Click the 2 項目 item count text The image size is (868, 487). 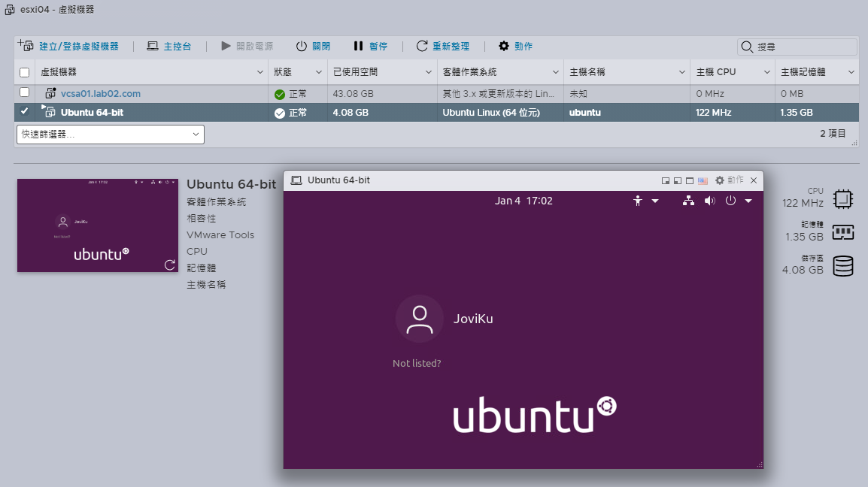[x=833, y=133]
